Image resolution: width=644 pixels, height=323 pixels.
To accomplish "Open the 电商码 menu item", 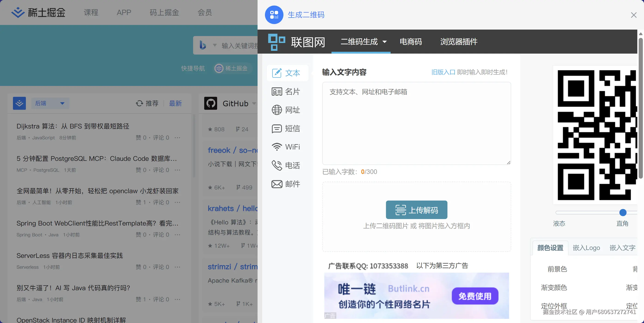I will (x=410, y=42).
